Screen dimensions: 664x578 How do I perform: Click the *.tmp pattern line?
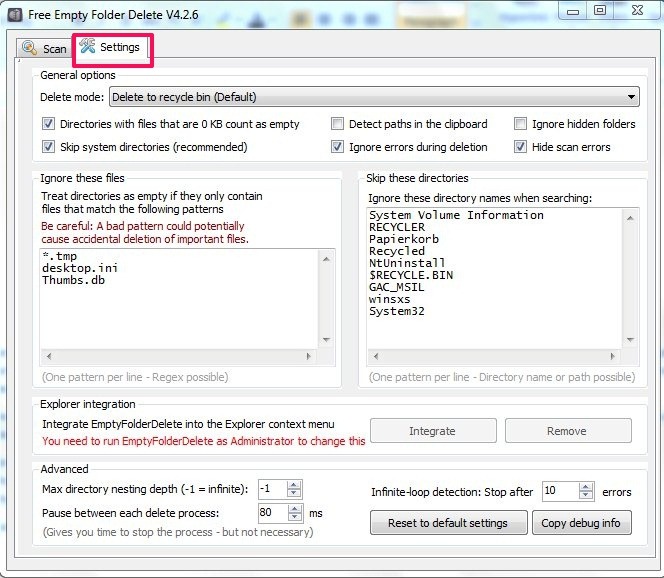click(x=59, y=256)
